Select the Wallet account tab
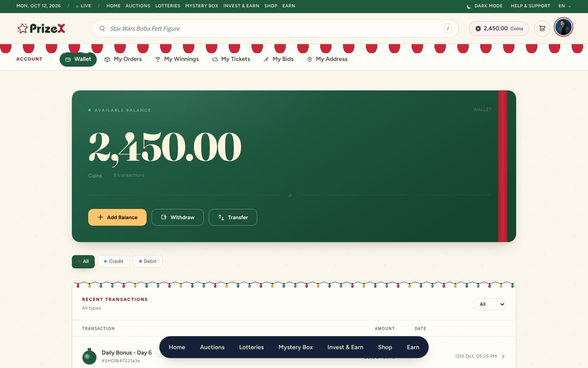588x368 pixels. click(78, 59)
